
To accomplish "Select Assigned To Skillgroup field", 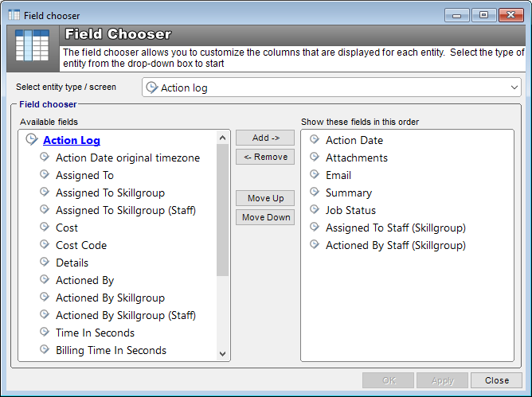I will point(110,193).
